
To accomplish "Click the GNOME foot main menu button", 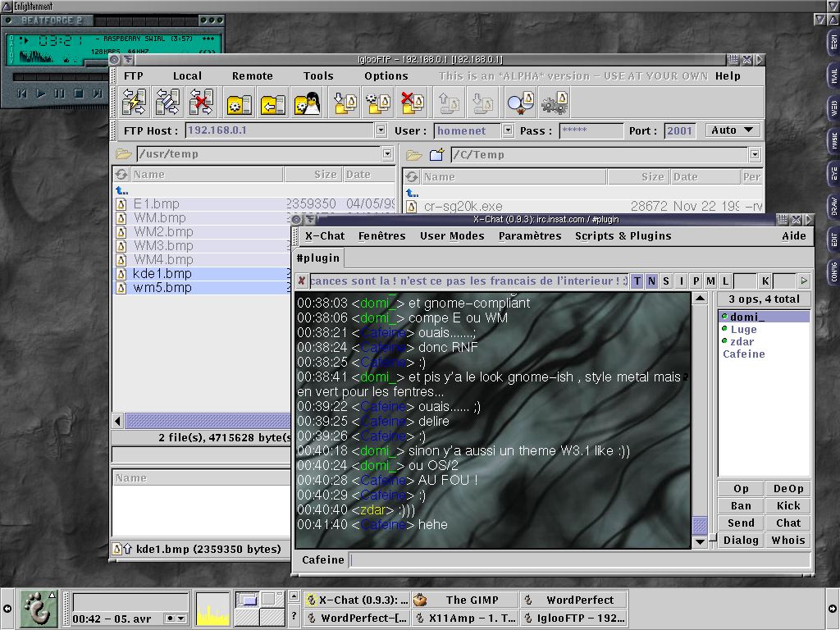I will coord(39,608).
